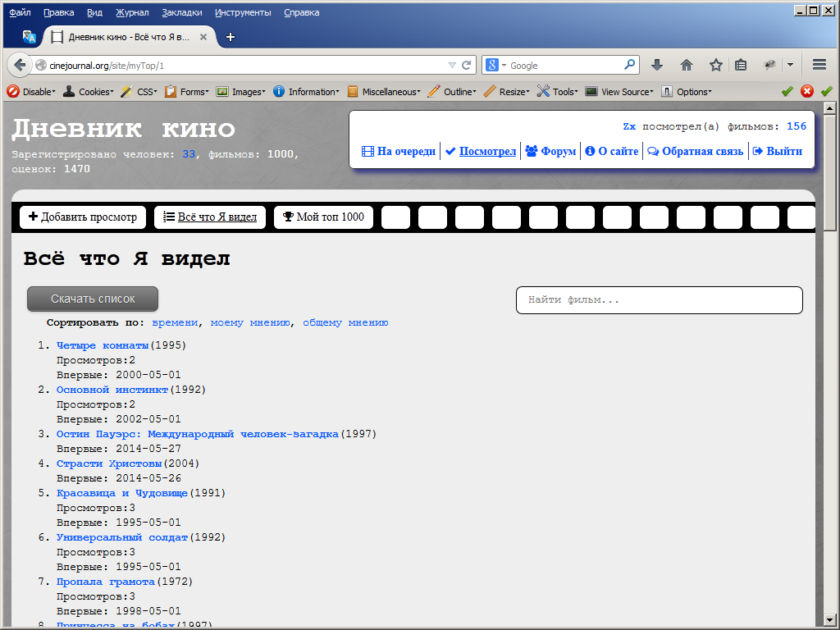Image resolution: width=840 pixels, height=630 pixels.
Task: Click the translator extension tab icon
Action: click(x=29, y=37)
